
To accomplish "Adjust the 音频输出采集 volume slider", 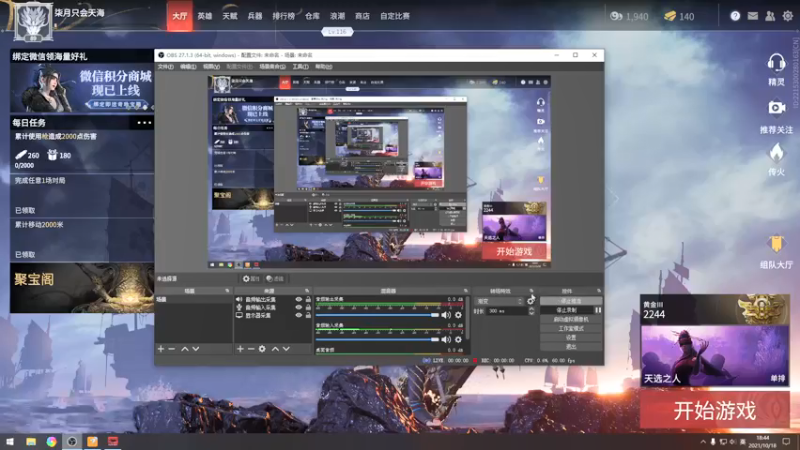I will (x=377, y=315).
